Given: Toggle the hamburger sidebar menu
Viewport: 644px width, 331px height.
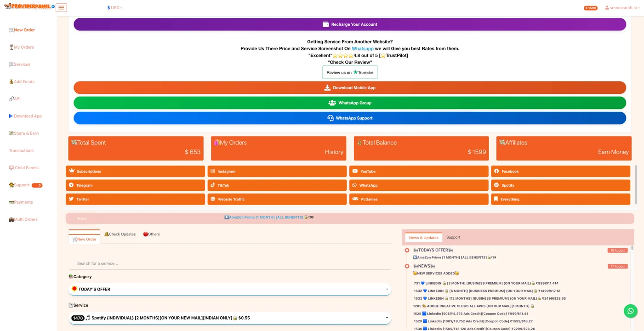Looking at the screenshot, I should point(61,8).
